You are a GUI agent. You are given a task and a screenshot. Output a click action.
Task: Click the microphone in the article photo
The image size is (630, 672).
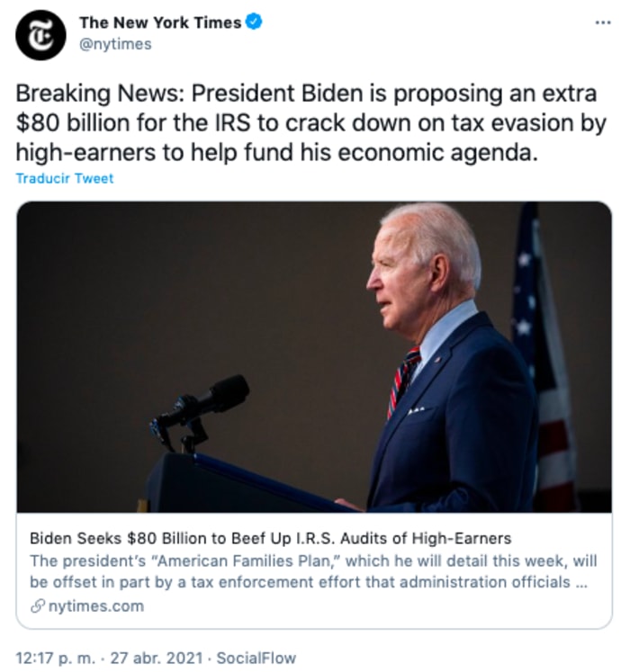pos(213,398)
